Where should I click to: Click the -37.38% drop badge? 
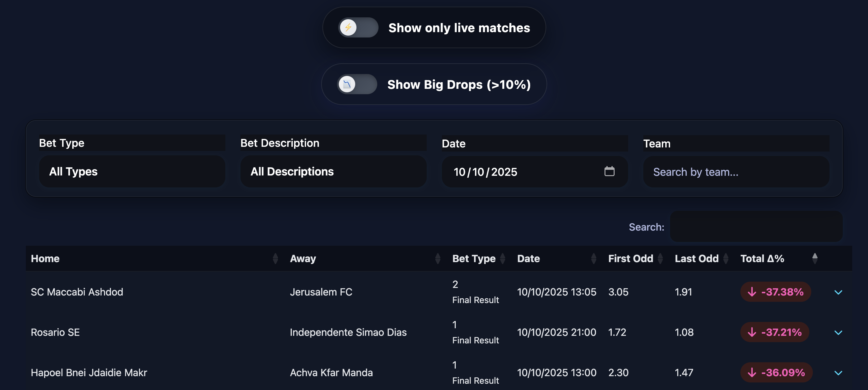tap(775, 292)
